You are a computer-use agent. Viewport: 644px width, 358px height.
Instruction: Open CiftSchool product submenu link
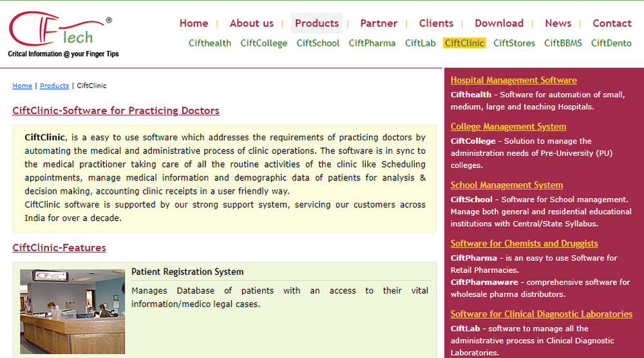coord(318,43)
